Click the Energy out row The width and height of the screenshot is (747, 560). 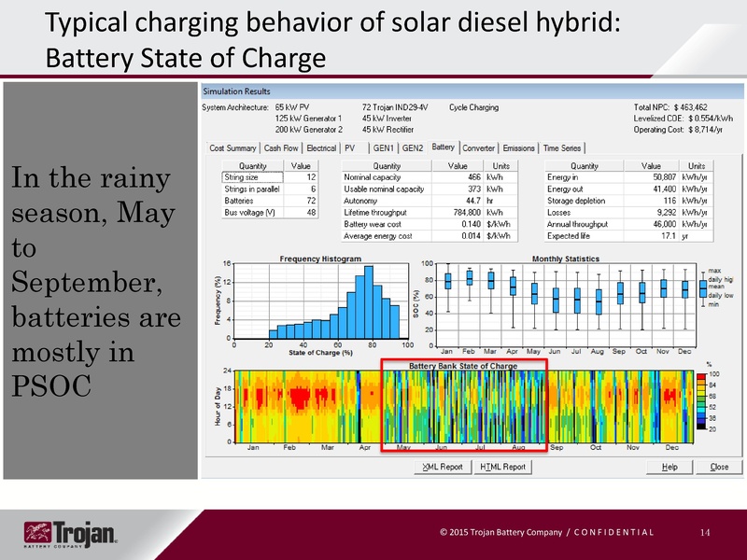628,189
